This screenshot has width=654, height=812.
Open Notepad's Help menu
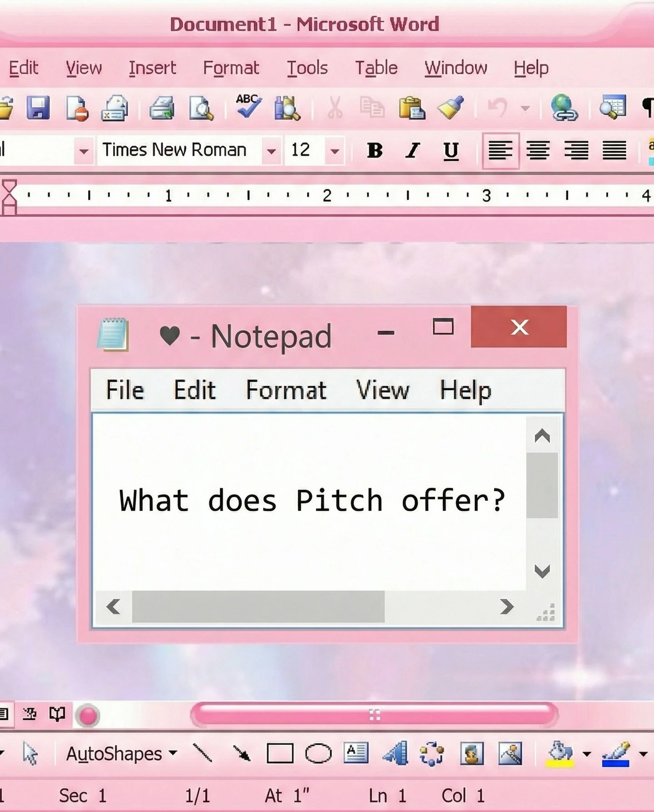point(466,391)
